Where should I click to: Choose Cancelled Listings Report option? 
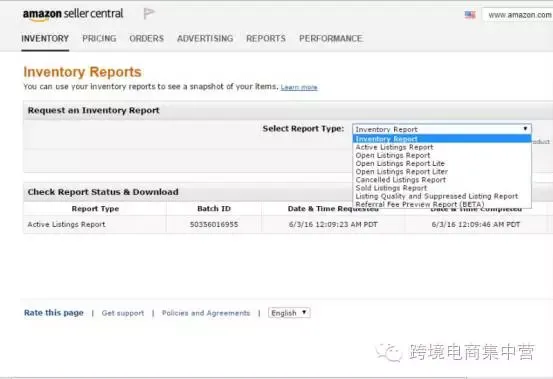442,180
